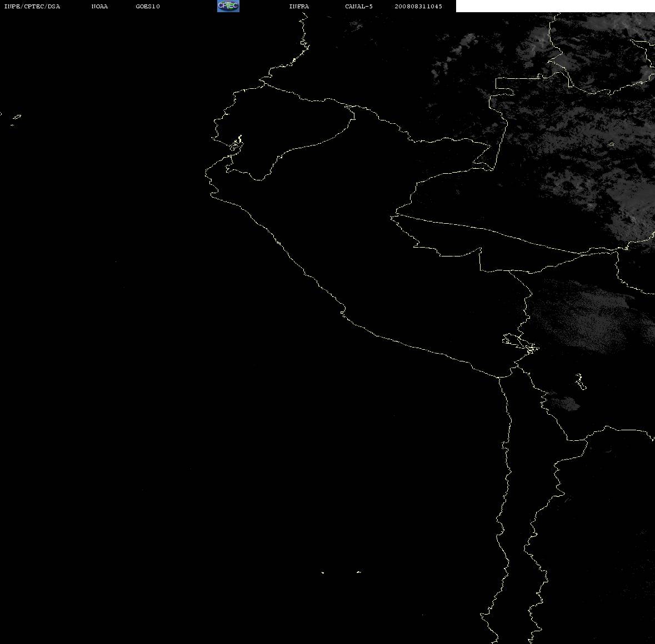Select the INPE/CPTEC/DSA header label
Screen dimensions: 655x644
32,6
